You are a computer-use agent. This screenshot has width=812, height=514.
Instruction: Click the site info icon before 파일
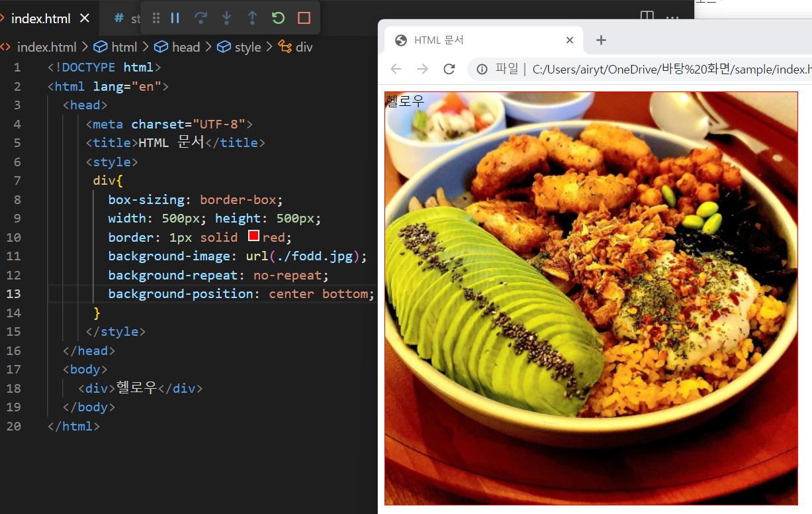coord(482,69)
